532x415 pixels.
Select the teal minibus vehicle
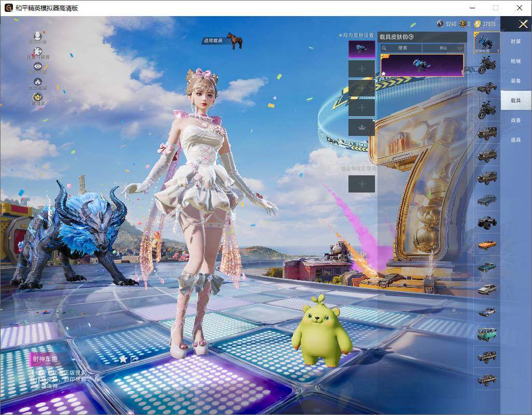tap(487, 334)
